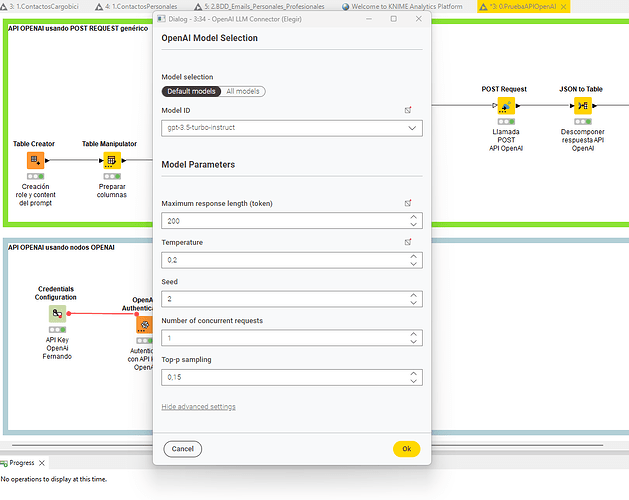Viewport: 629px width, 500px height.
Task: Click 'Descomponer respuesta API OpenAI' node label
Action: 583,140
